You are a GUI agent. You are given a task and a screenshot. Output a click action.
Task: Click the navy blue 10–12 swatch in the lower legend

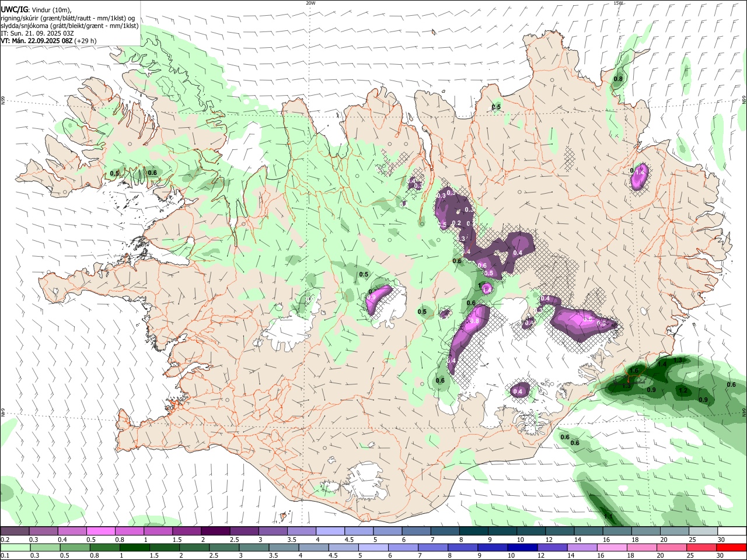click(x=521, y=548)
